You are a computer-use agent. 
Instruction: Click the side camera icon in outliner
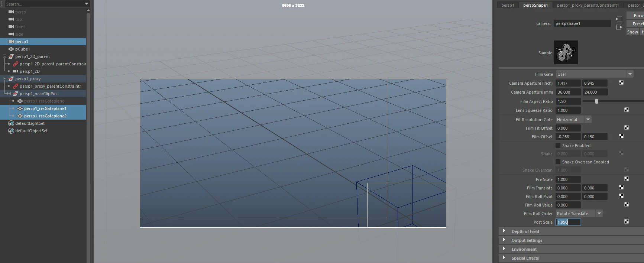[11, 34]
